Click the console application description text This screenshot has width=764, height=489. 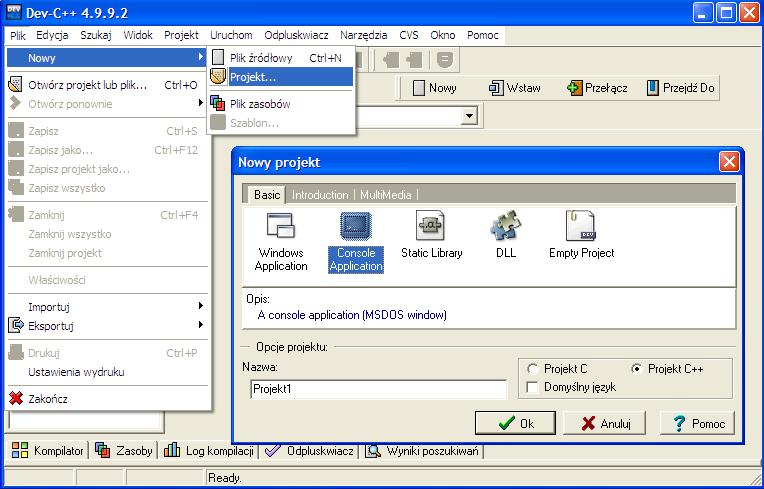tap(352, 315)
